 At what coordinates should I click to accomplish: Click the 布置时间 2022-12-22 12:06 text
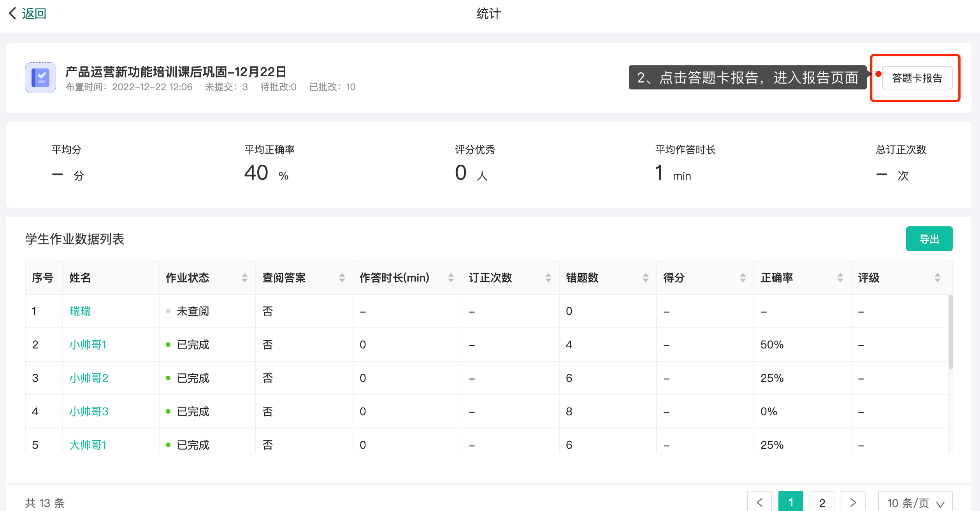coord(129,87)
